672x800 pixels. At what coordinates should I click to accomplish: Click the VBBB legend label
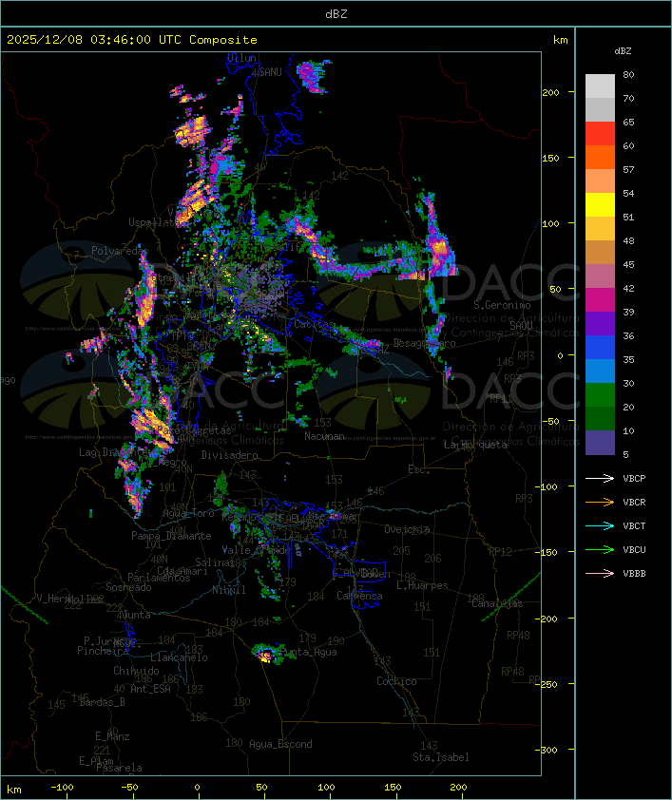click(x=634, y=574)
